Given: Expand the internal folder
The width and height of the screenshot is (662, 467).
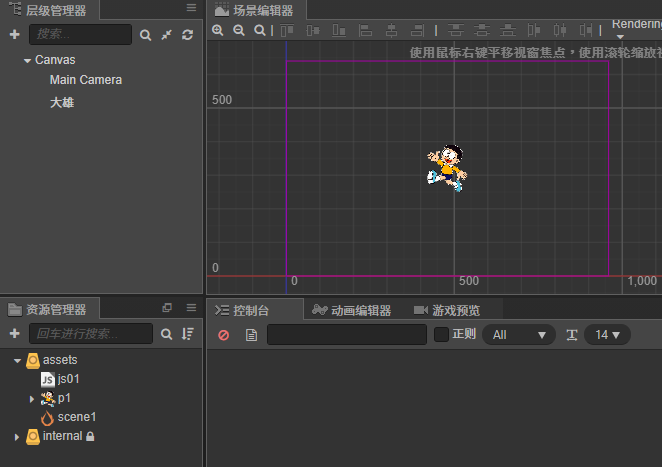Looking at the screenshot, I should 16,437.
